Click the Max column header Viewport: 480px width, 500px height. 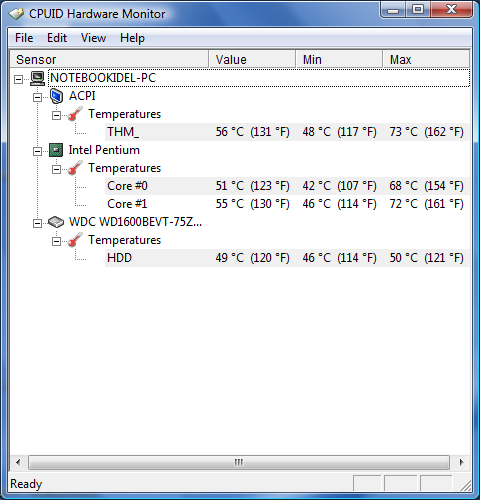click(x=426, y=59)
